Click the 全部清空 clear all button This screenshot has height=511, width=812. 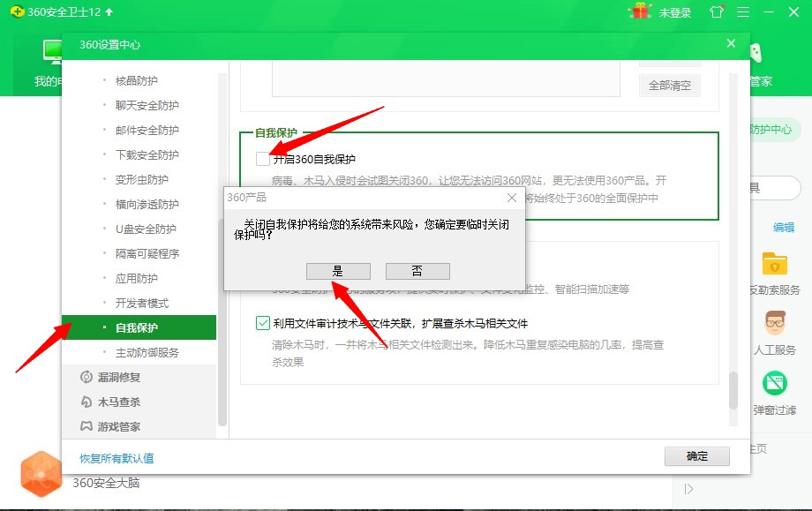click(x=671, y=85)
